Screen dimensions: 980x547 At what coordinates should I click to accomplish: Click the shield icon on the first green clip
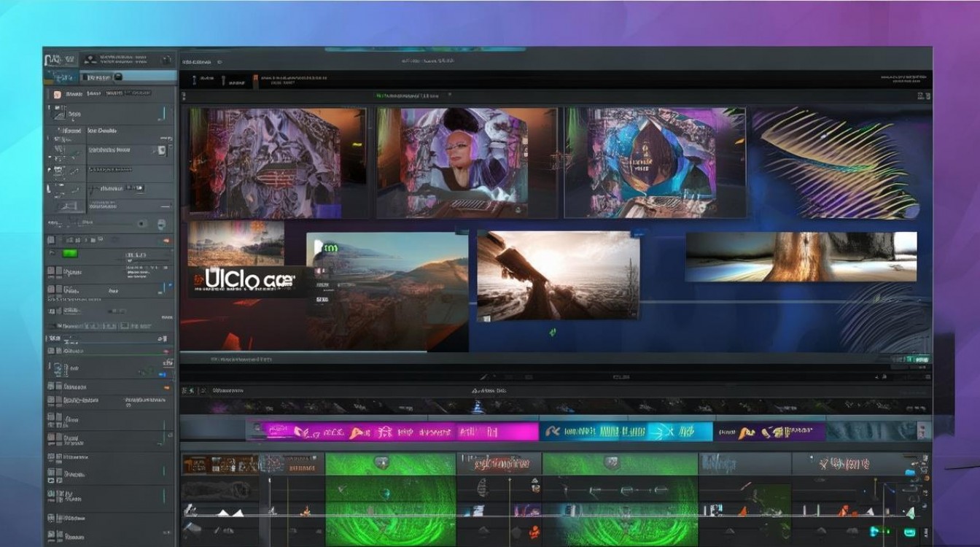[x=381, y=462]
